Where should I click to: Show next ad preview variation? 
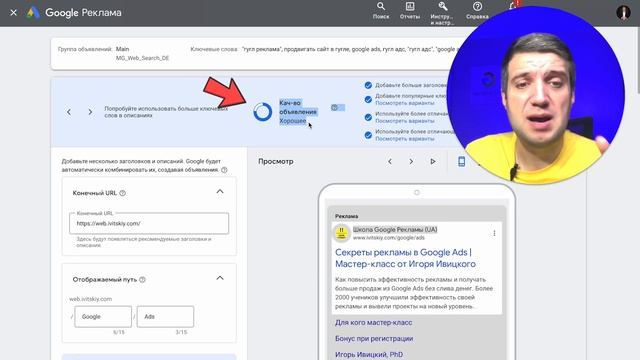[411, 162]
